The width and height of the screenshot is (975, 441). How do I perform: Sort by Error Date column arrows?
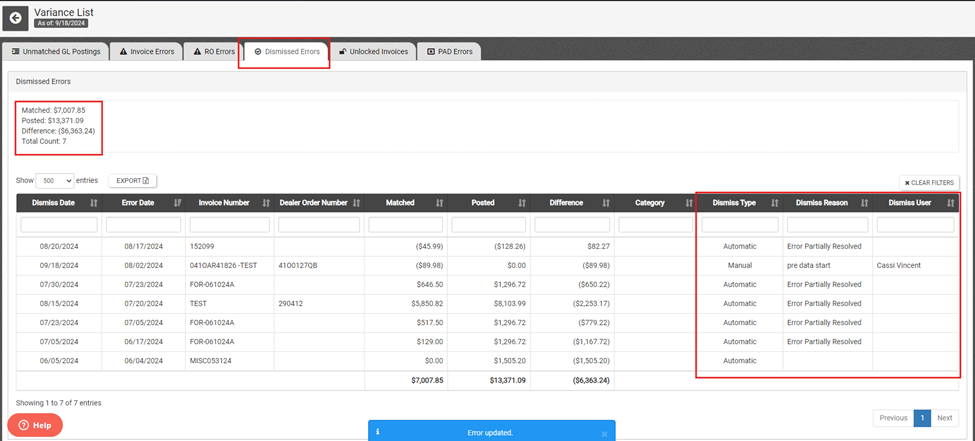click(178, 203)
